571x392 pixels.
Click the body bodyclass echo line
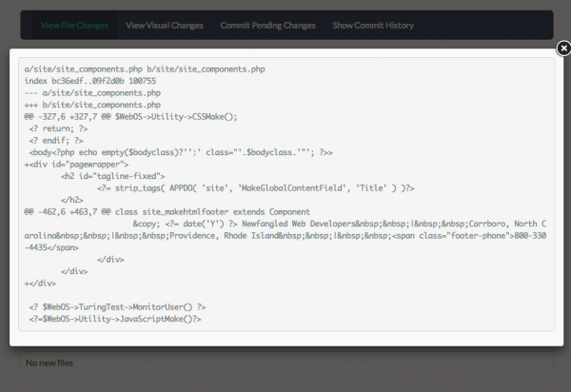pos(181,152)
